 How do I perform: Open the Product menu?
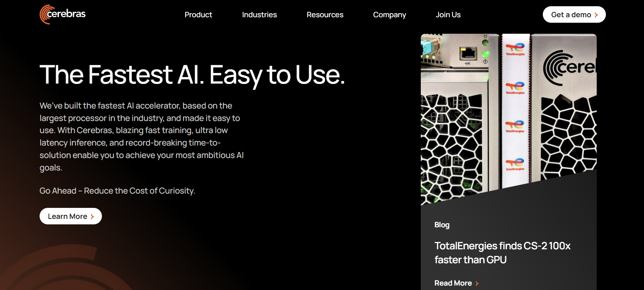pos(198,15)
